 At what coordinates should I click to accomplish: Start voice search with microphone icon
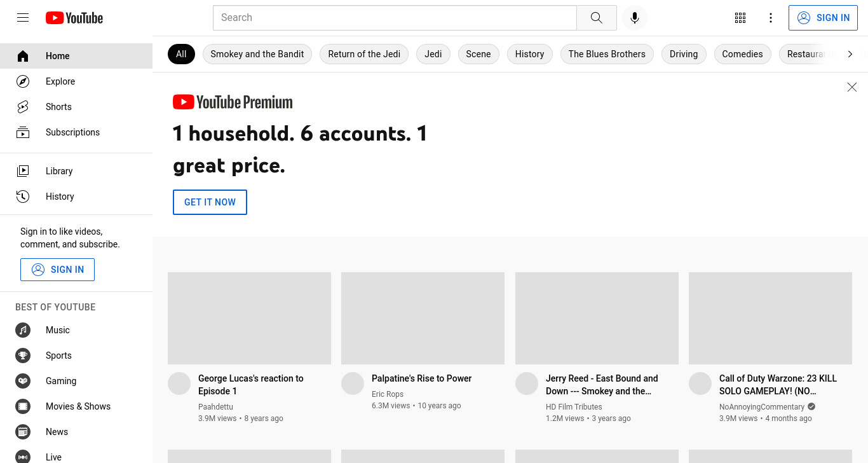point(634,18)
